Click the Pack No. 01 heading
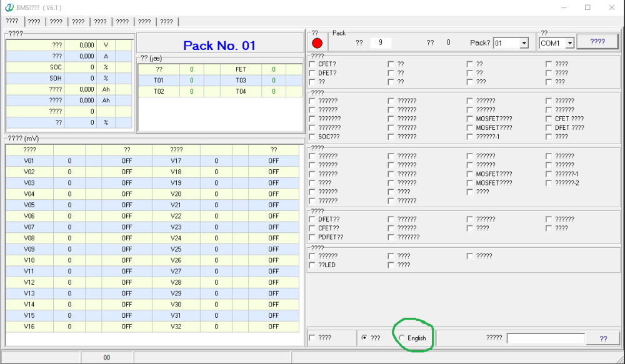The height and width of the screenshot is (364, 625). [219, 46]
